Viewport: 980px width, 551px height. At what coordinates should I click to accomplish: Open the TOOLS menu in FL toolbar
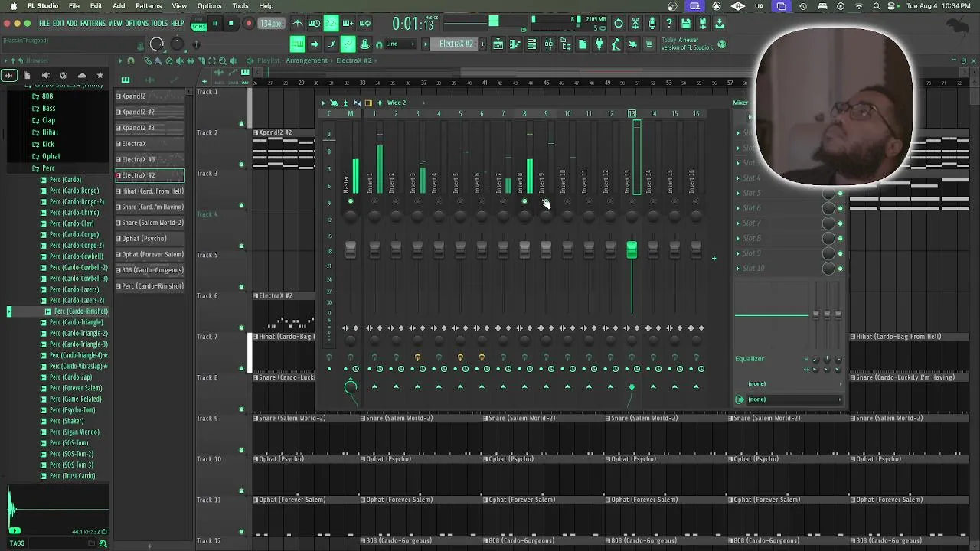coord(159,24)
